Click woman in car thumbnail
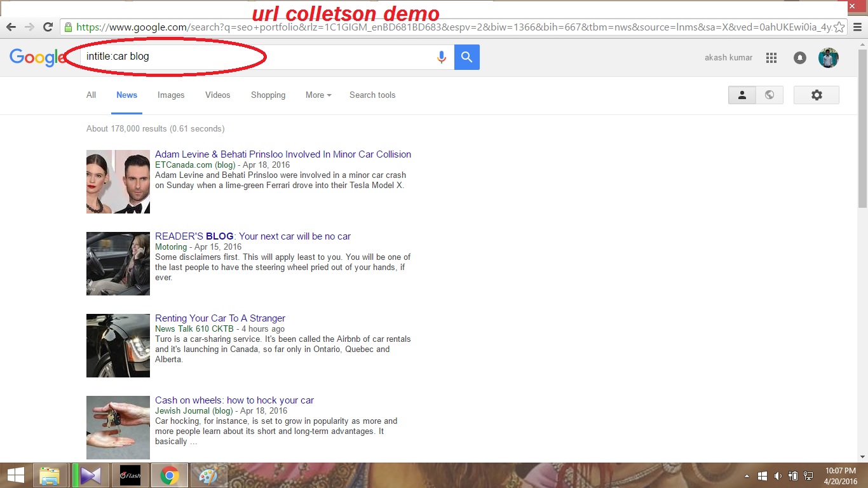 point(118,264)
